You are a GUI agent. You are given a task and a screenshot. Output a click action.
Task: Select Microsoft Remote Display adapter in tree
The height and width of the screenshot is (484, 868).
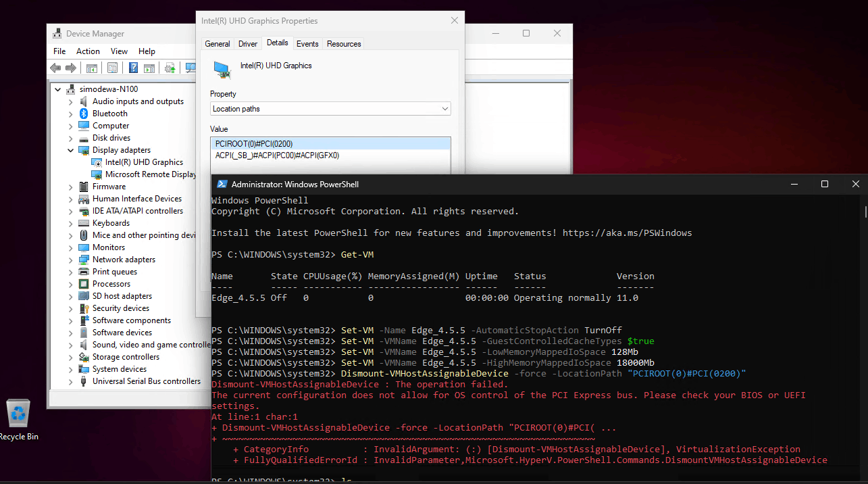click(x=151, y=174)
